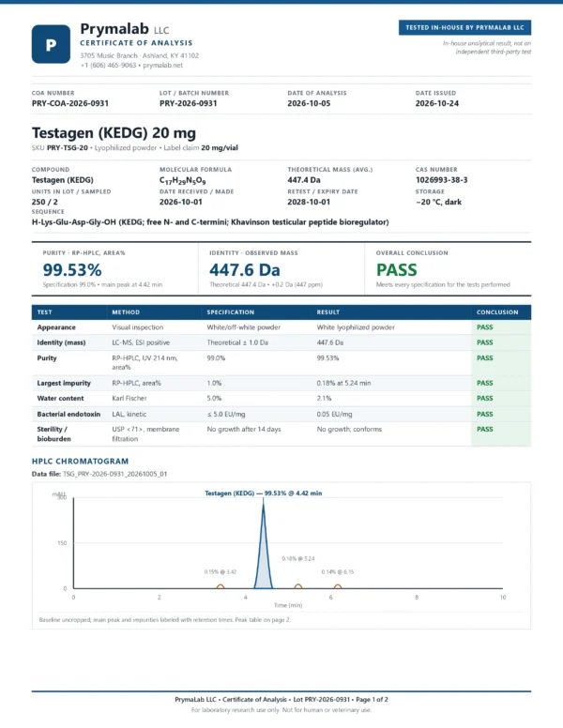
Task: Click the large 99.53% purity figure
Action: pos(72,270)
